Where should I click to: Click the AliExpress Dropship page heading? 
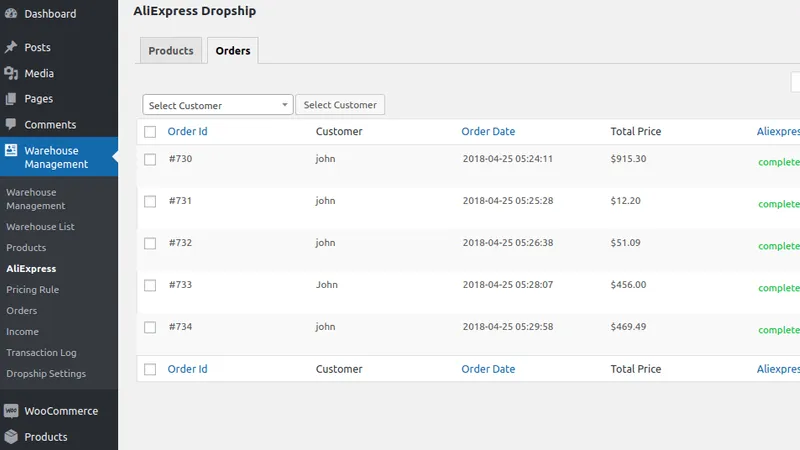coord(195,11)
